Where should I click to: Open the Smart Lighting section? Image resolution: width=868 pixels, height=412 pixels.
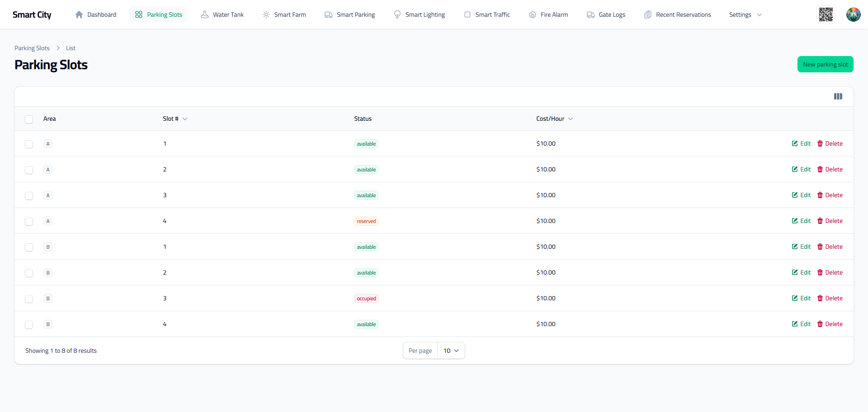pos(419,14)
